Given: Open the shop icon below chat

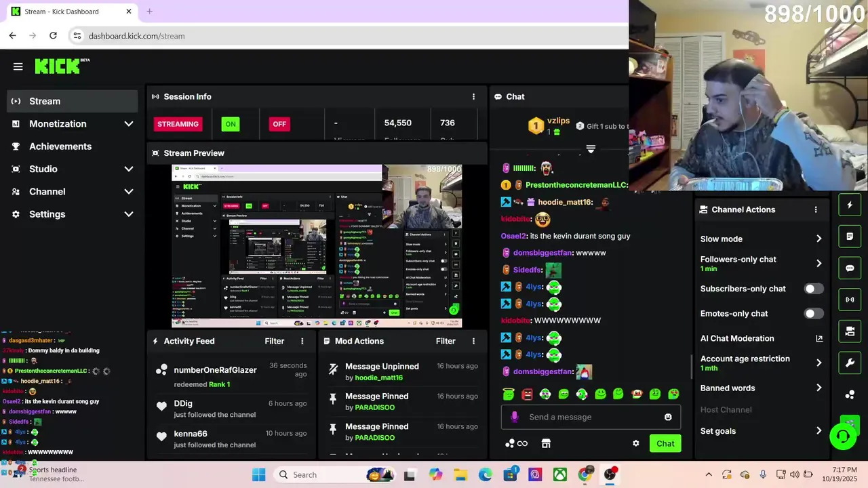Looking at the screenshot, I should pyautogui.click(x=546, y=443).
